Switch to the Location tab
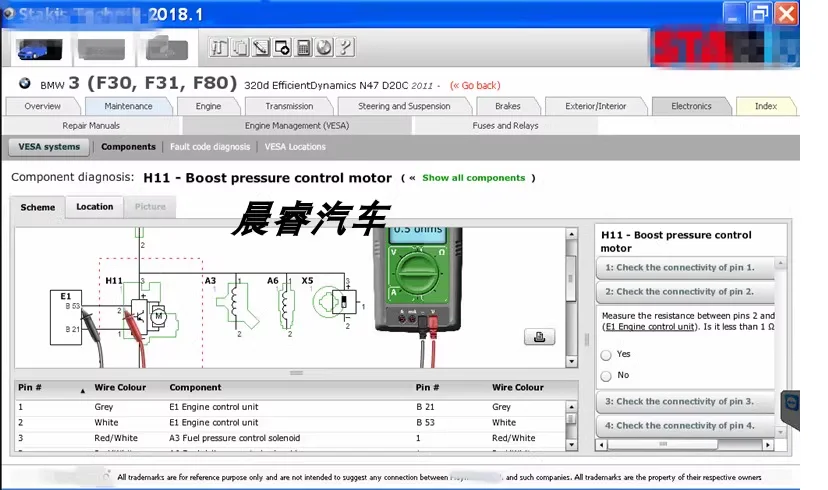 tap(95, 207)
